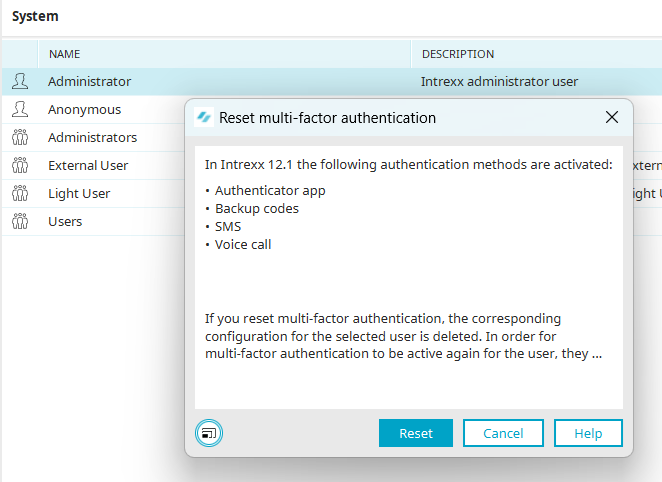Select the Anonymous user row
The width and height of the screenshot is (662, 482).
point(94,109)
